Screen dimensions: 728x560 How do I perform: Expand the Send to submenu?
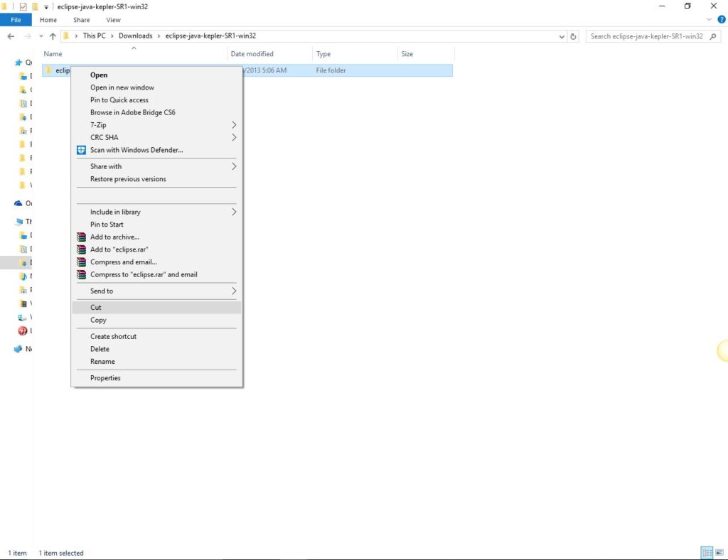point(101,291)
